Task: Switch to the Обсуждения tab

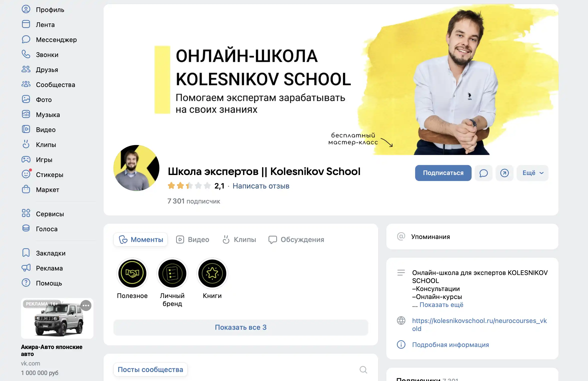Action: [296, 239]
